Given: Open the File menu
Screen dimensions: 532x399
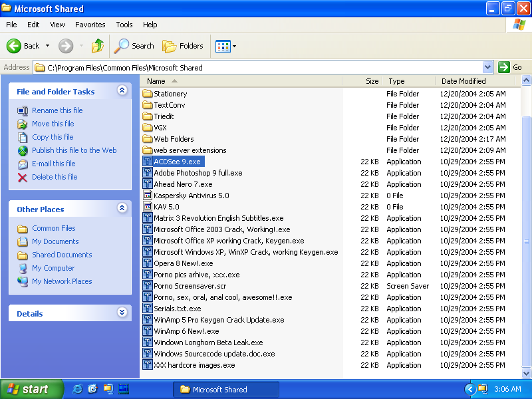Looking at the screenshot, I should click(x=11, y=25).
